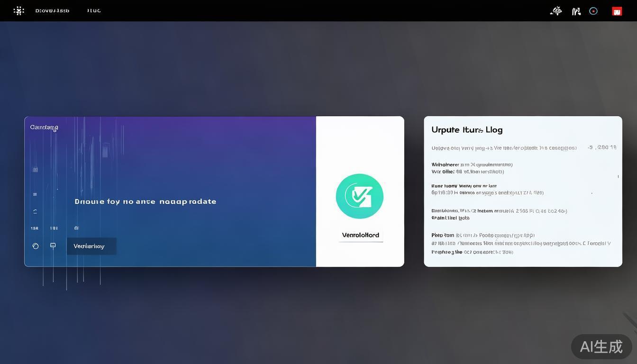Screen dimensions: 637x364
Task: Click the last log entry at panel bottom
Action: (x=472, y=252)
